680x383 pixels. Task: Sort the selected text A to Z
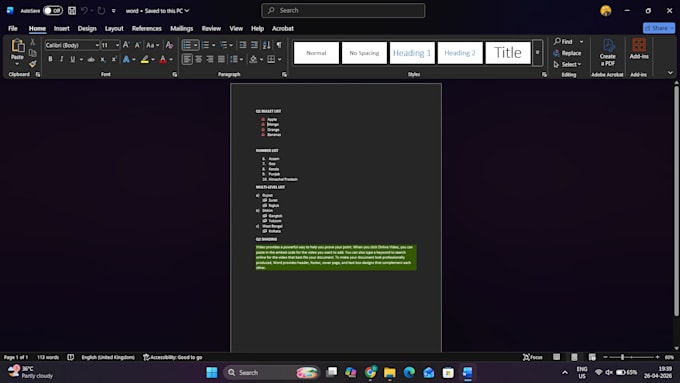tap(267, 45)
